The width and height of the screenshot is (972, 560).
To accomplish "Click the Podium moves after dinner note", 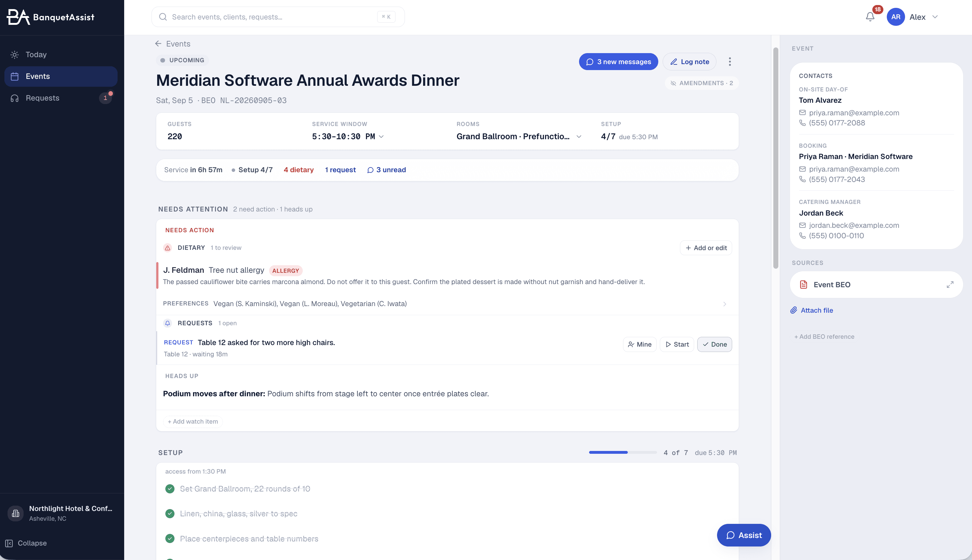I will [x=326, y=393].
